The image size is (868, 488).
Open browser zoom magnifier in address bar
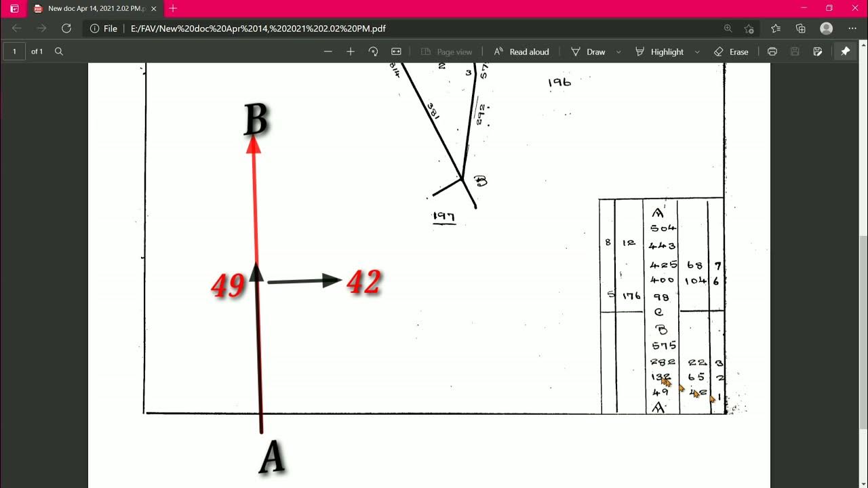(x=728, y=28)
